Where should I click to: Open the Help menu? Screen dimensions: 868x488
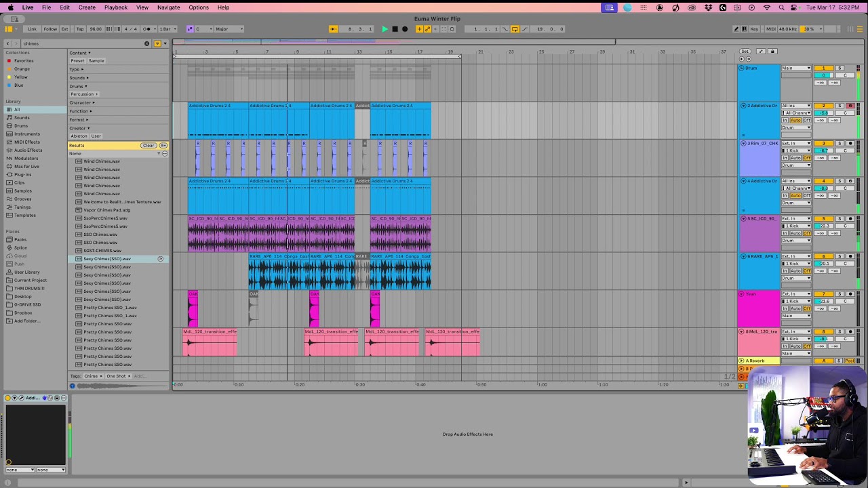point(223,7)
